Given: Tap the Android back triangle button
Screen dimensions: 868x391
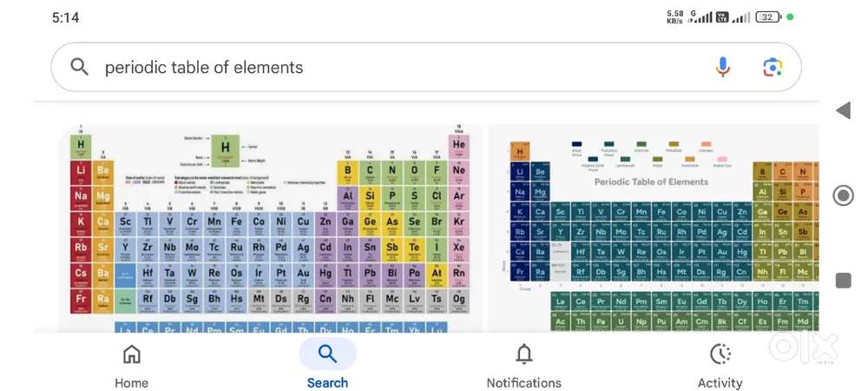Looking at the screenshot, I should [x=843, y=110].
